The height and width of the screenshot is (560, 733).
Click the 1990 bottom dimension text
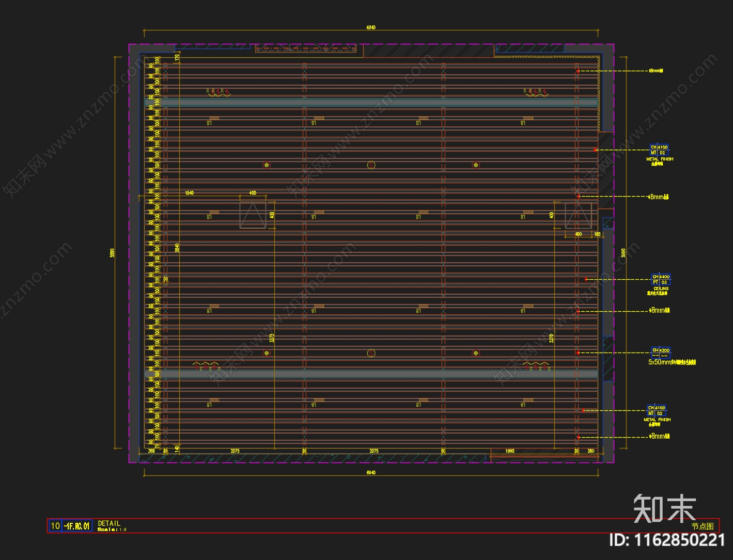(x=510, y=451)
